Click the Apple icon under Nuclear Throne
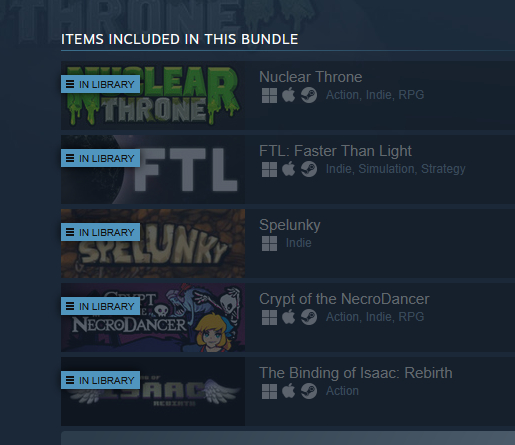515x445 pixels. (289, 95)
